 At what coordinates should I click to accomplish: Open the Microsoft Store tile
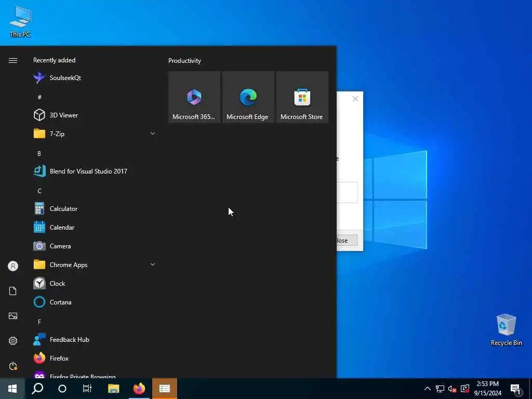[302, 97]
